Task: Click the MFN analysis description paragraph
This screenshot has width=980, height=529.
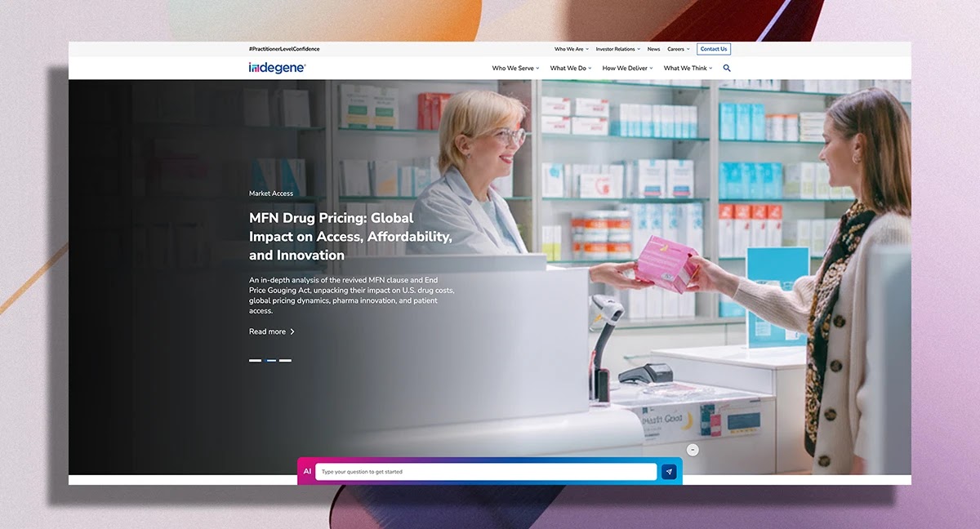Action: tap(352, 296)
